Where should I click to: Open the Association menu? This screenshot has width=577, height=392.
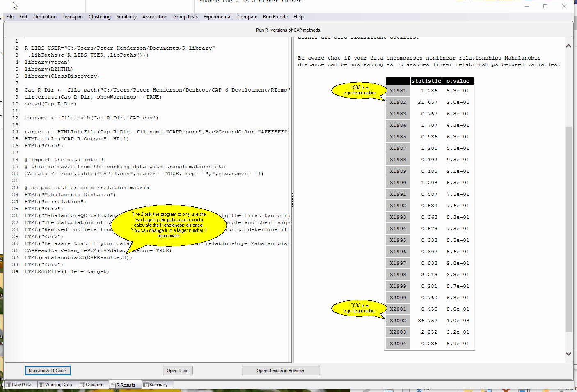coord(155,17)
